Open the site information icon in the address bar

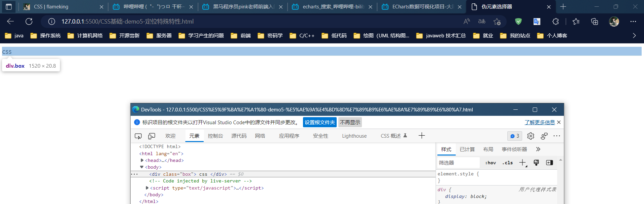pyautogui.click(x=52, y=22)
